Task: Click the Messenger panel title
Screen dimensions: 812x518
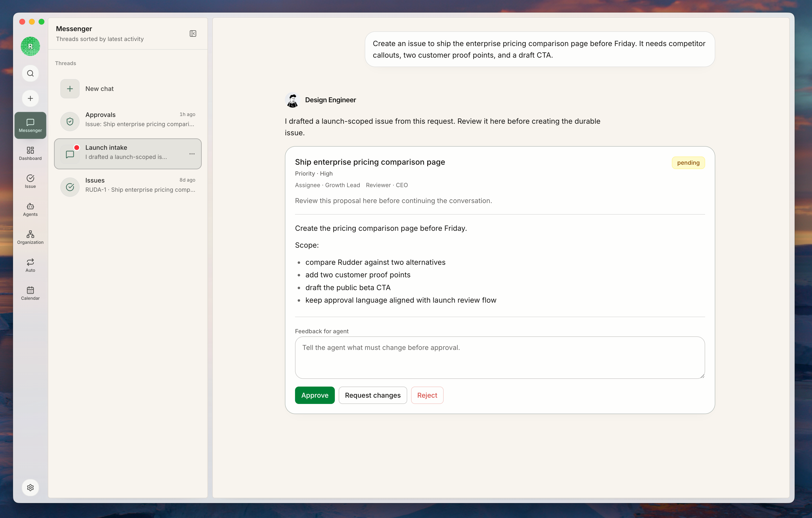Action: click(74, 29)
